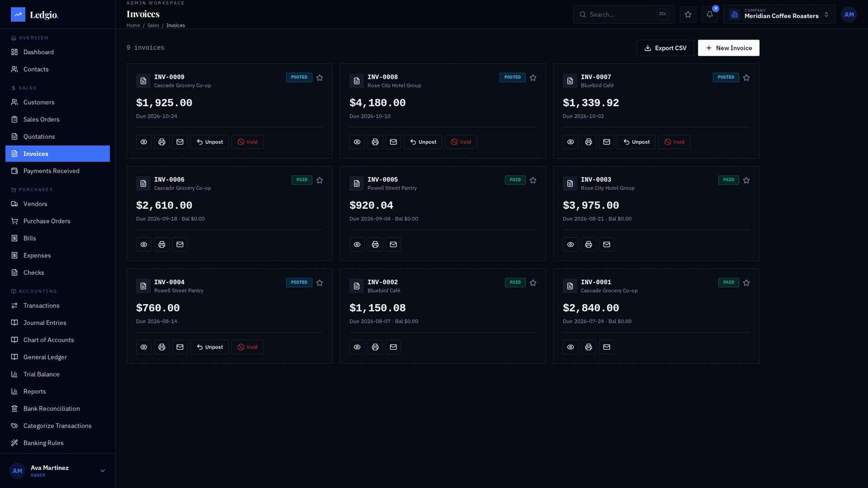Favorite invoice INV-0003

[746, 180]
